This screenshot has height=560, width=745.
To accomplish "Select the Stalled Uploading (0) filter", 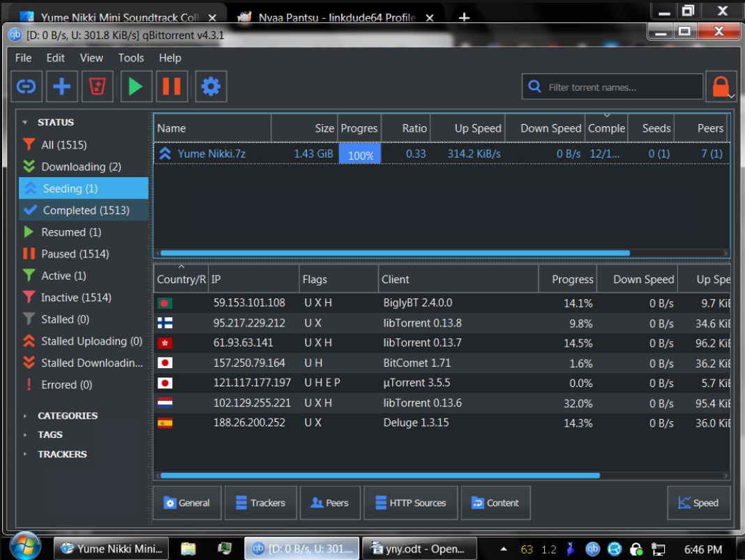I will [84, 342].
